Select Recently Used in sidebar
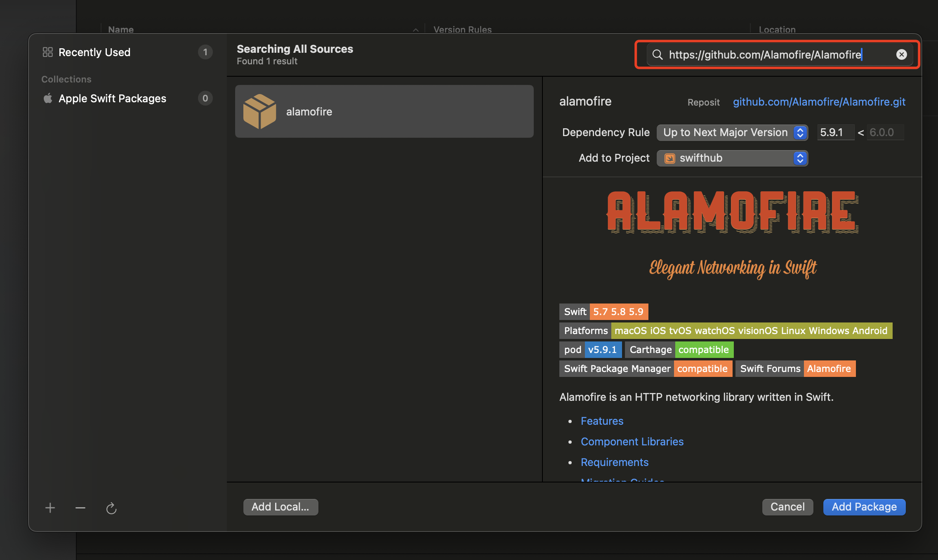Screen dimensions: 938x560 94,52
